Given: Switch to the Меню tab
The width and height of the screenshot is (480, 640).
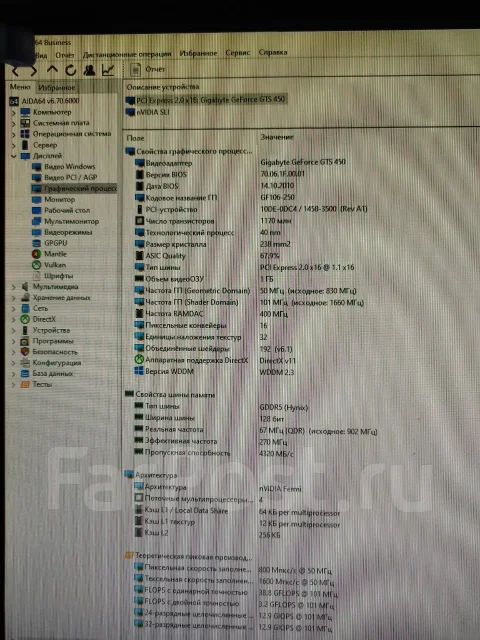Looking at the screenshot, I should point(20,87).
